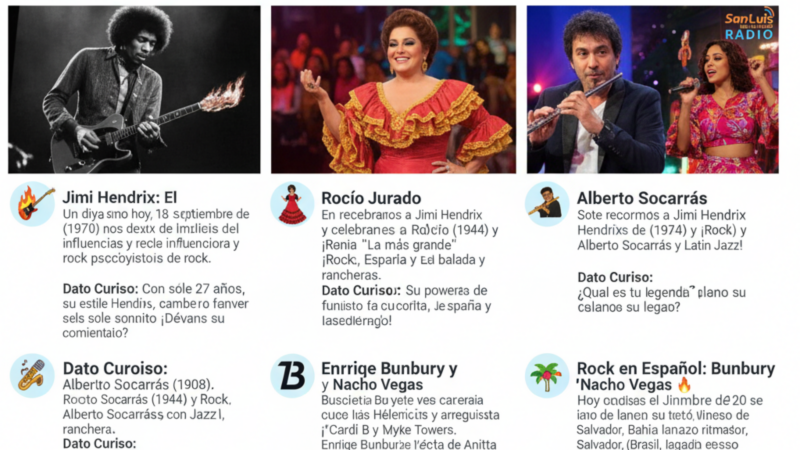Click the stylized B logo avatar icon
Screen dimensions: 800x450
(x=292, y=376)
